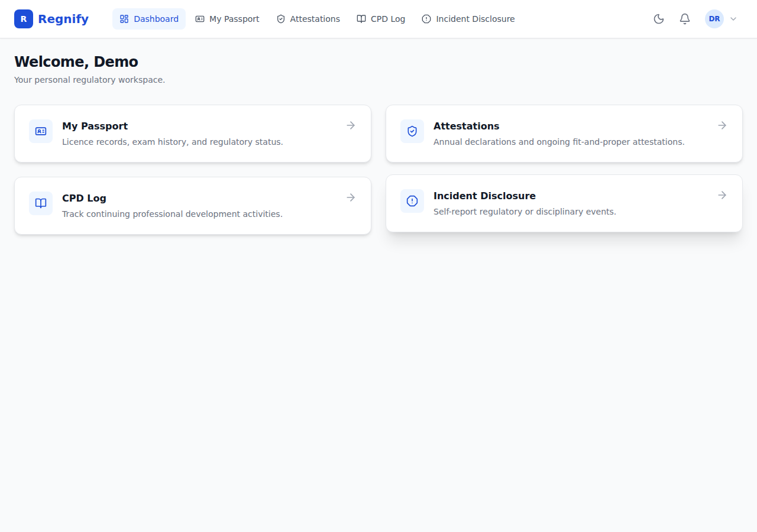Click the CPD Log card book icon
This screenshot has width=757, height=532.
pyautogui.click(x=41, y=203)
